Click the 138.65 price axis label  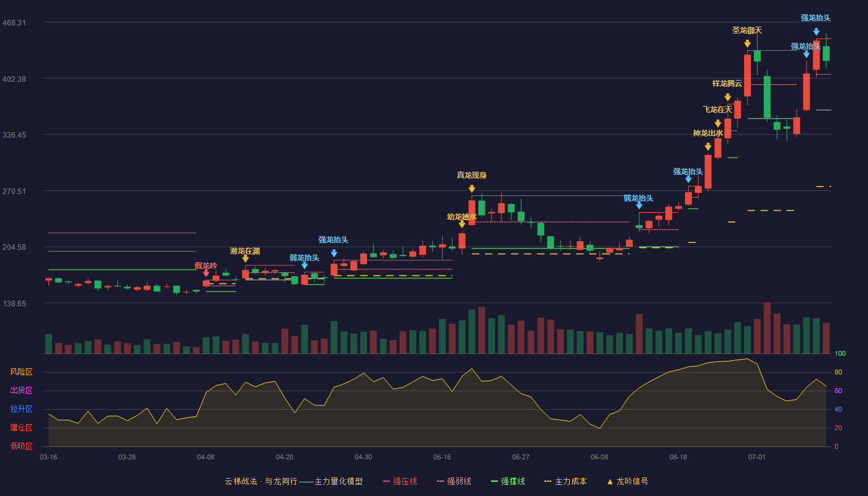tap(14, 304)
